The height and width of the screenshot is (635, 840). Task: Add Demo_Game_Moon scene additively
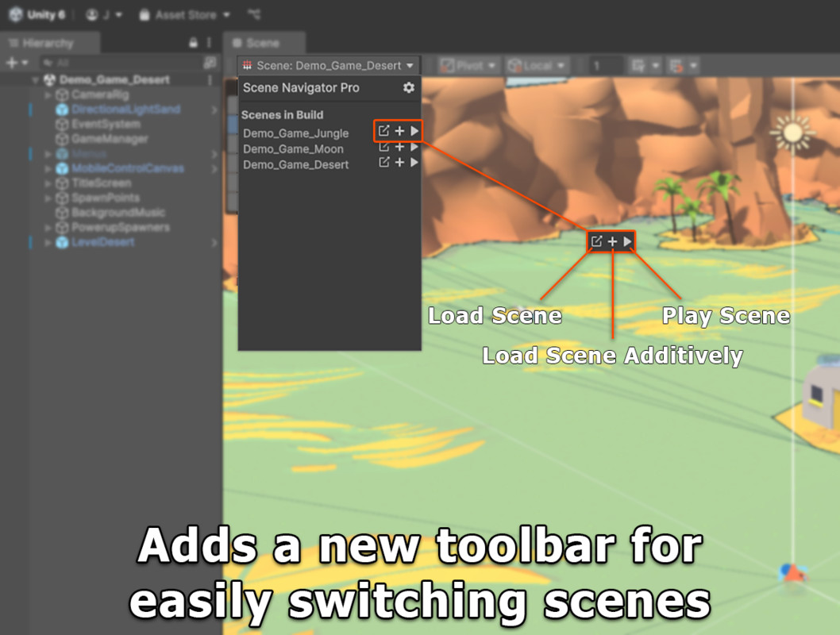point(399,147)
